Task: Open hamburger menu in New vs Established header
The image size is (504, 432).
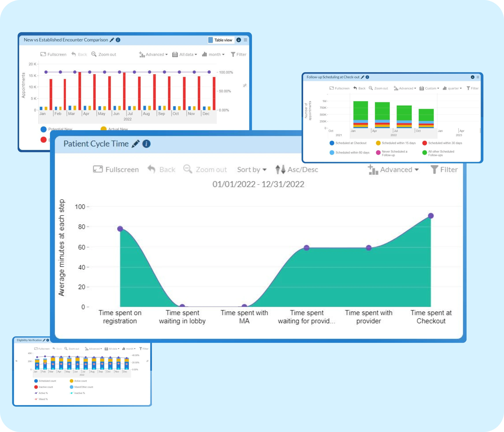Action: pos(245,40)
